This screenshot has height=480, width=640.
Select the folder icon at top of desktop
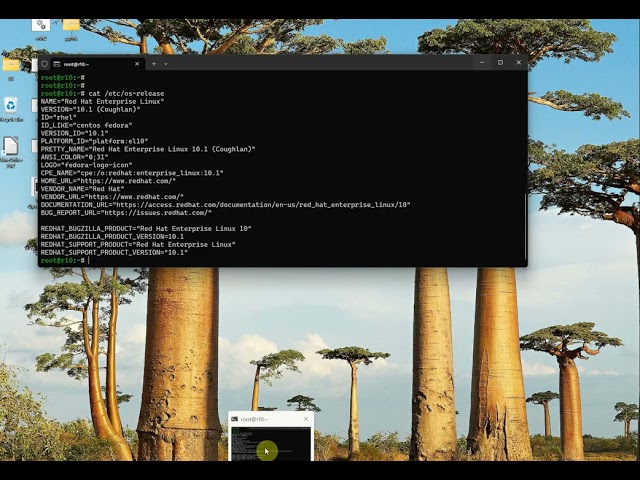click(71, 29)
